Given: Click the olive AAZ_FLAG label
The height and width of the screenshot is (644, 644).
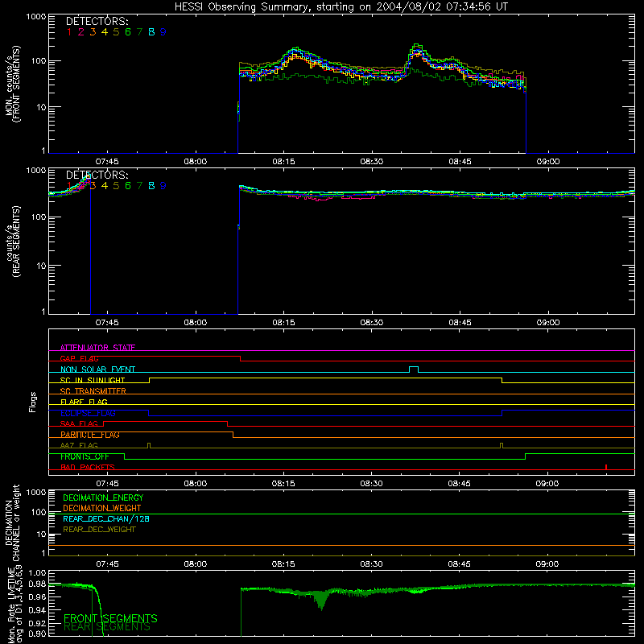Looking at the screenshot, I should 79,445.
